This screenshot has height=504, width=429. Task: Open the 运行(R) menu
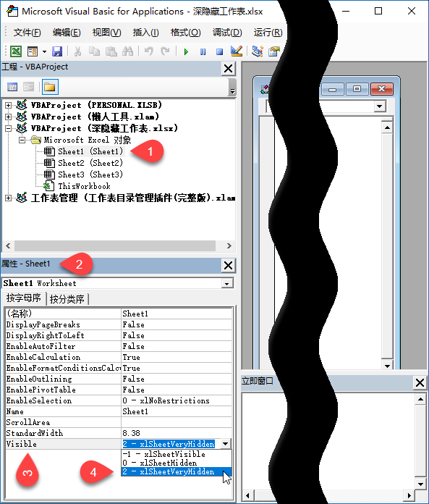point(268,33)
